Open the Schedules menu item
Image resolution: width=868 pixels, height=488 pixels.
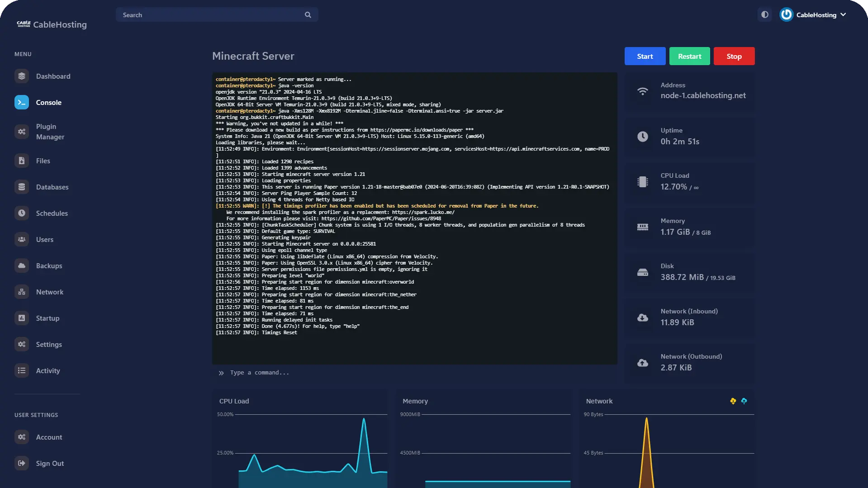(x=52, y=213)
